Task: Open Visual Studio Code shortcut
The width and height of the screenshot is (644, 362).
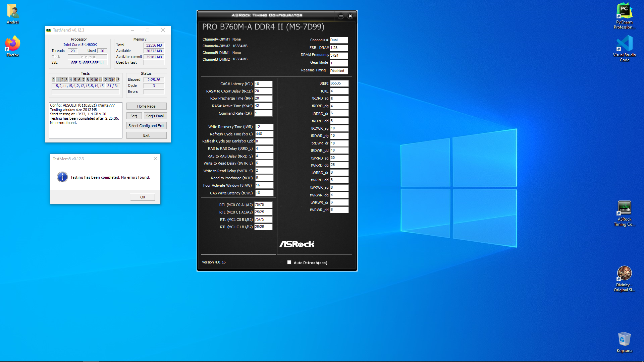Action: coord(624,44)
